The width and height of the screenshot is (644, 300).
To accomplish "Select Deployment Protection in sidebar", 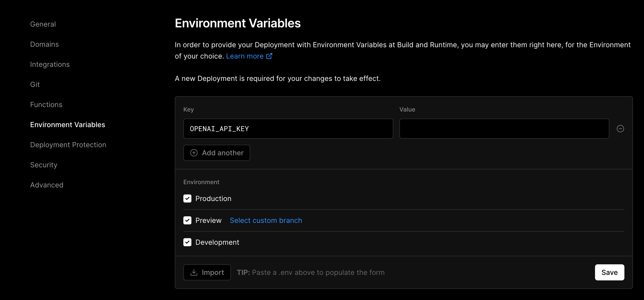I will (68, 145).
